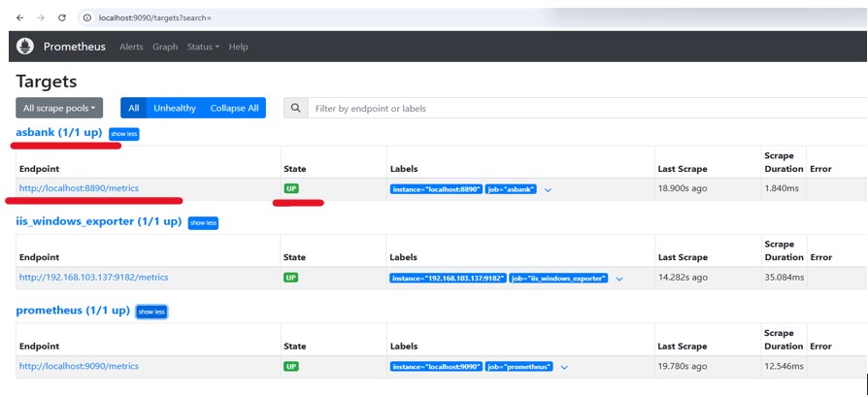Toggle the All targets filter button

(x=133, y=108)
